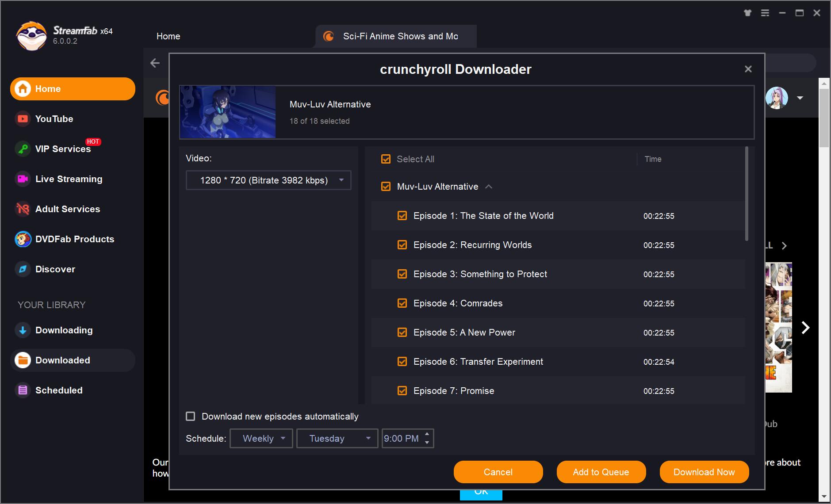Open the hamburger menu icon in title bar
Image resolution: width=831 pixels, height=504 pixels.
(x=765, y=13)
